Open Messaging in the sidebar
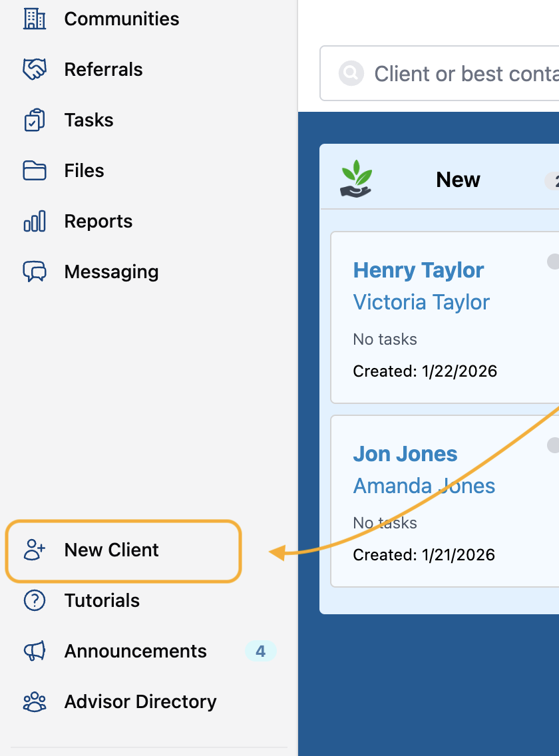This screenshot has height=756, width=559. click(x=111, y=272)
